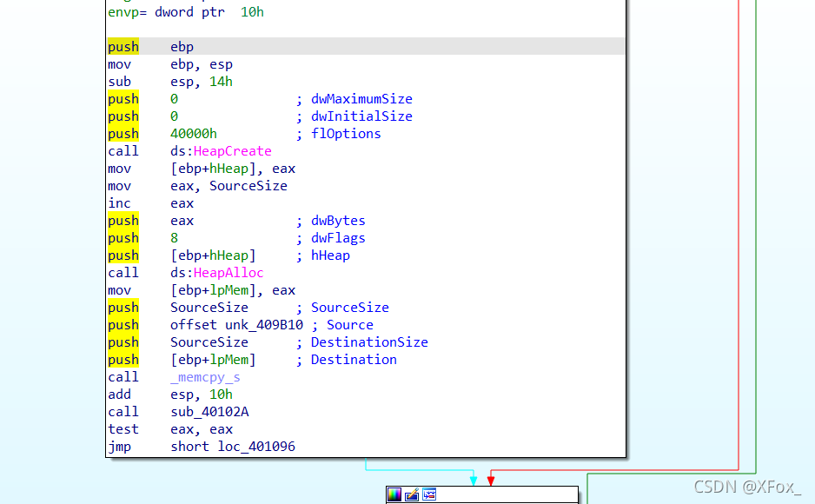Click the 'mov eax, SourceSize' instruction

tap(197, 186)
